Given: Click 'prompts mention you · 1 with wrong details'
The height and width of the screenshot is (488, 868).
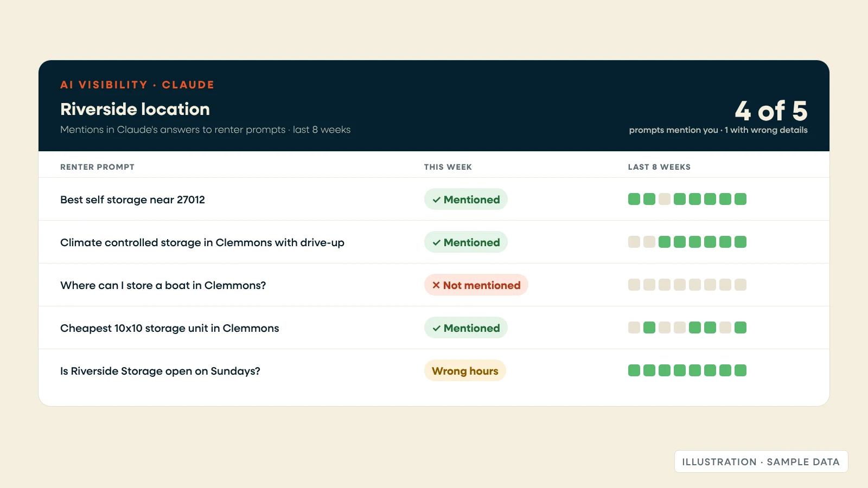Looking at the screenshot, I should [718, 130].
